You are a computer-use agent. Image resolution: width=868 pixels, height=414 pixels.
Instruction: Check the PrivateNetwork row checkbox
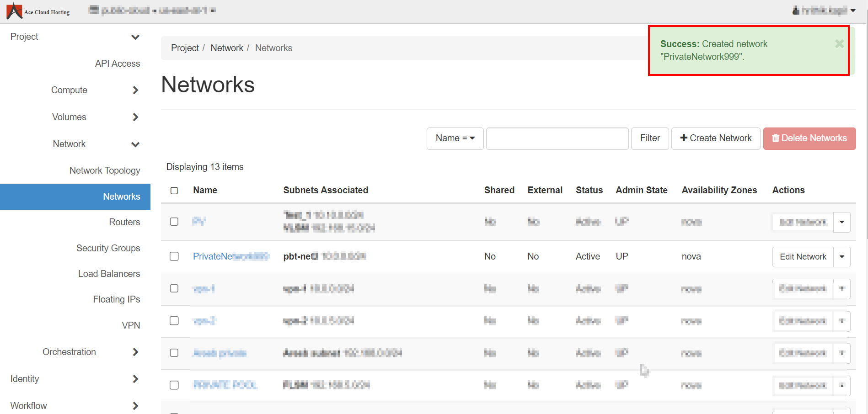(174, 256)
